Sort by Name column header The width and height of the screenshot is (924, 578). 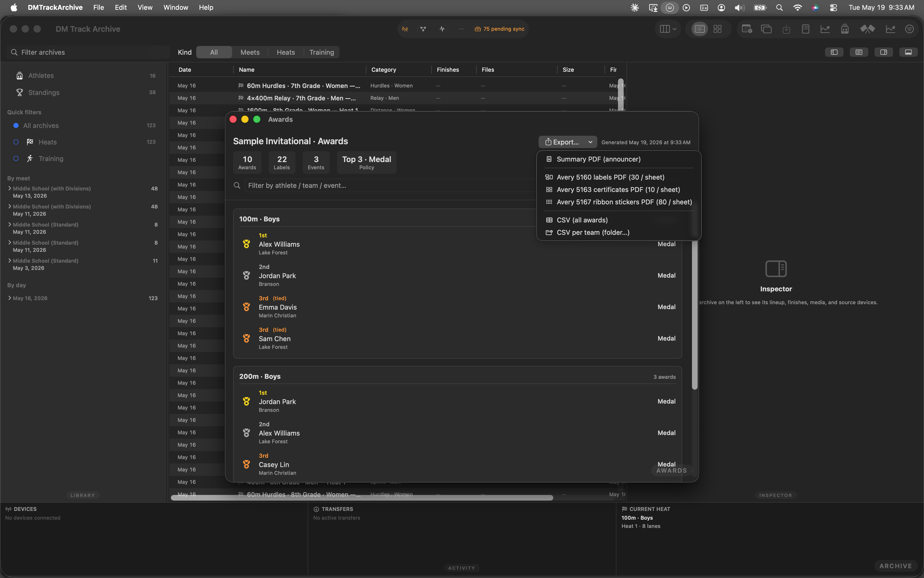(300, 70)
